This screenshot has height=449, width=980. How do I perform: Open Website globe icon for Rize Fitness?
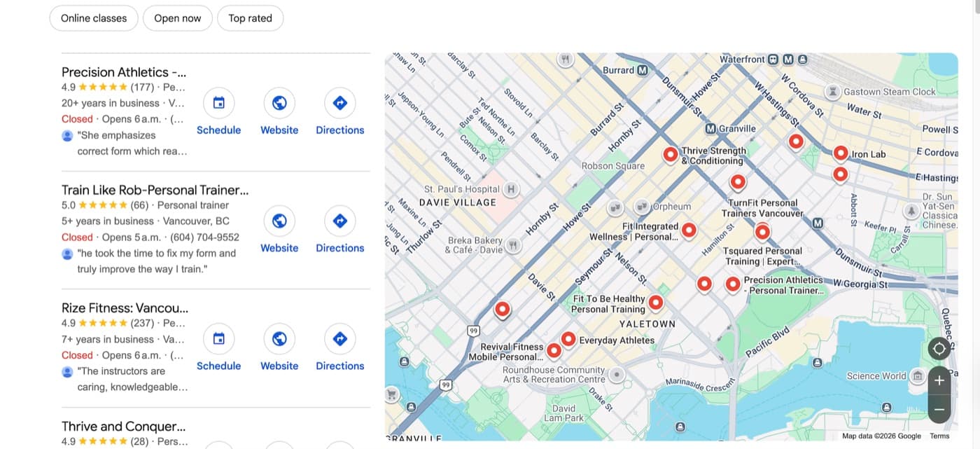(279, 339)
